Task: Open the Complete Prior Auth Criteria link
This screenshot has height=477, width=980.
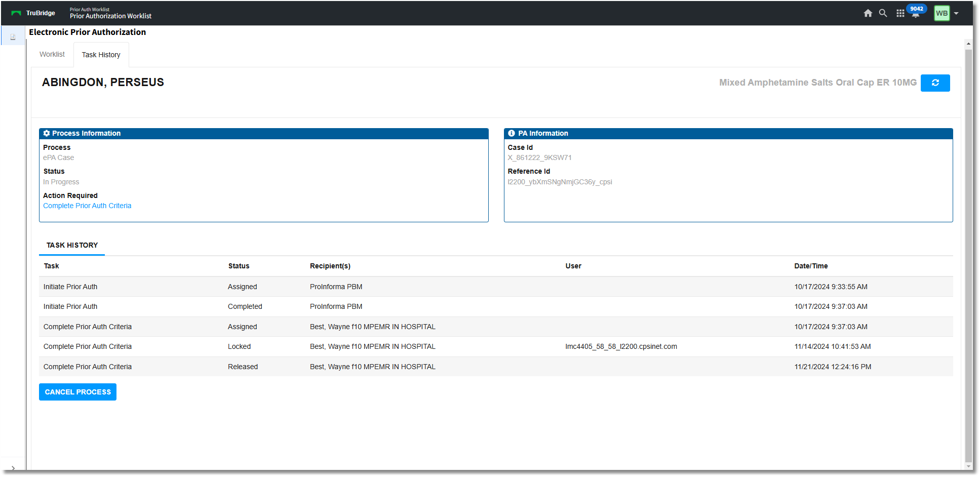Action: [87, 206]
